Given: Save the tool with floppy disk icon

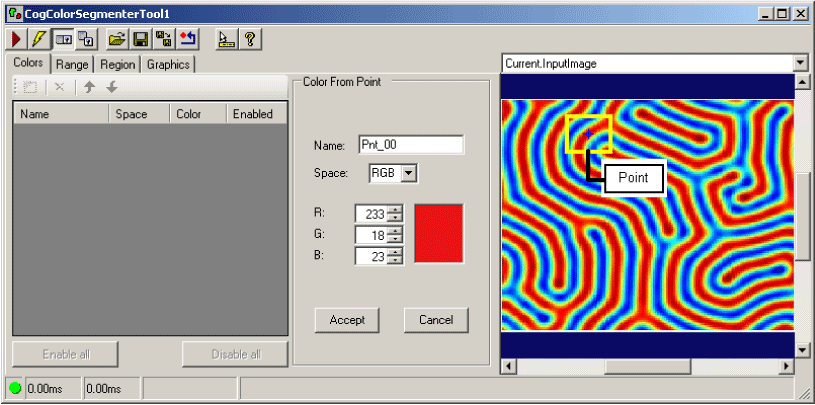Looking at the screenshot, I should click(140, 39).
